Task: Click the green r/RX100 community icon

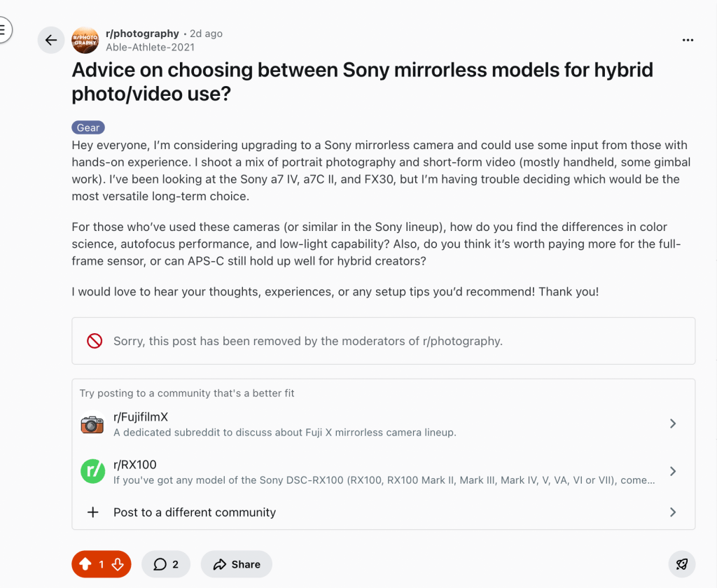Action: click(92, 471)
